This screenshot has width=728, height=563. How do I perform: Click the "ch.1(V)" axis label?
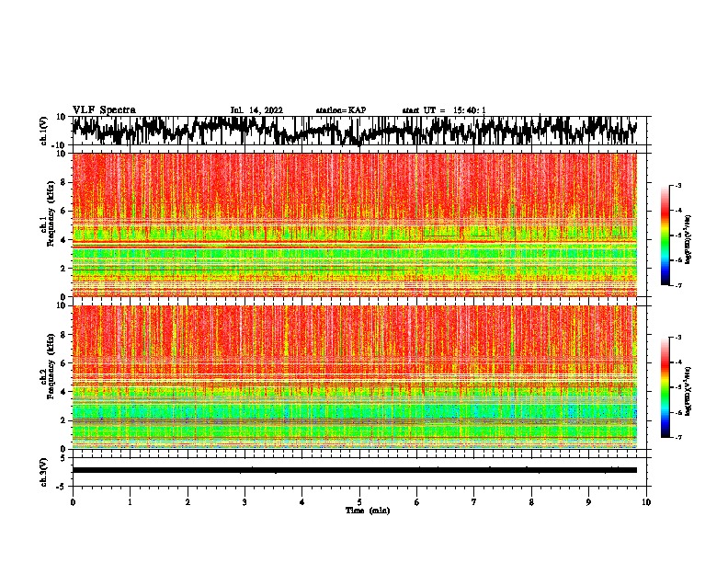point(45,131)
